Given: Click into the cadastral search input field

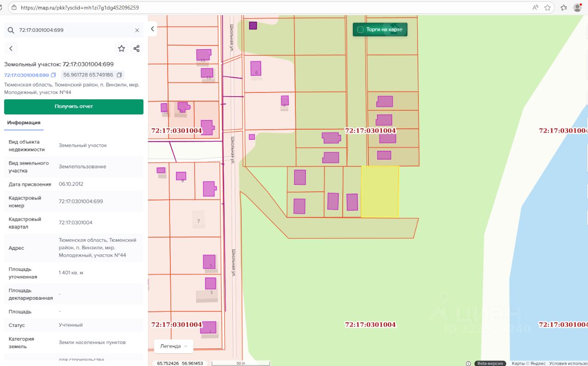Looking at the screenshot, I should (73, 30).
